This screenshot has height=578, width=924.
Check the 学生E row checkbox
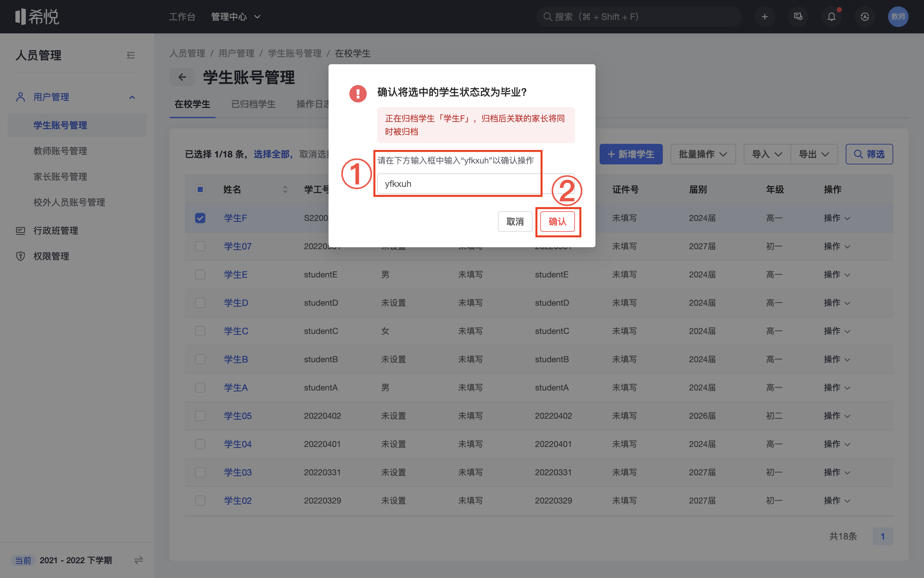click(x=200, y=275)
